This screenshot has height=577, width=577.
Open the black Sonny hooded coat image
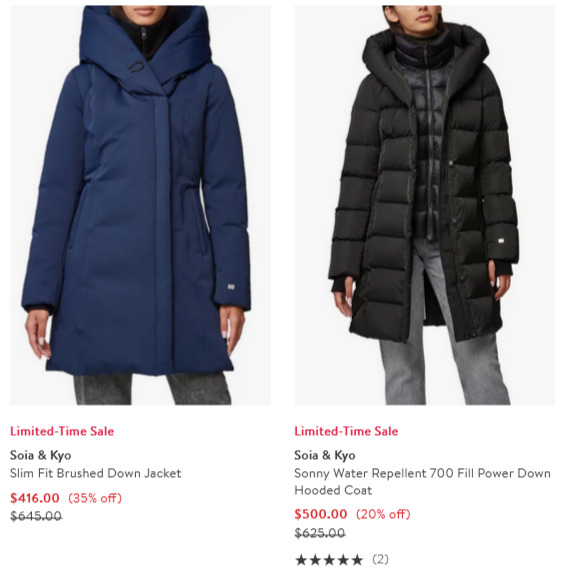(424, 205)
